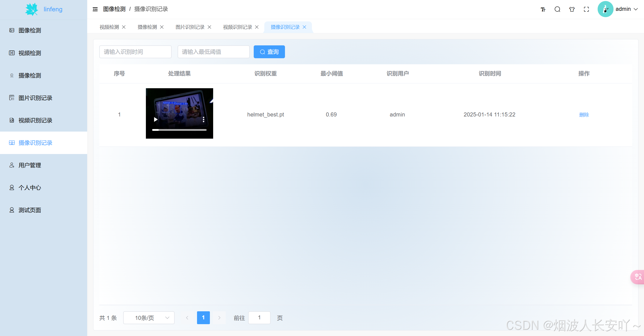Click the 个人中心 sidebar icon
This screenshot has width=644, height=336.
click(x=12, y=188)
